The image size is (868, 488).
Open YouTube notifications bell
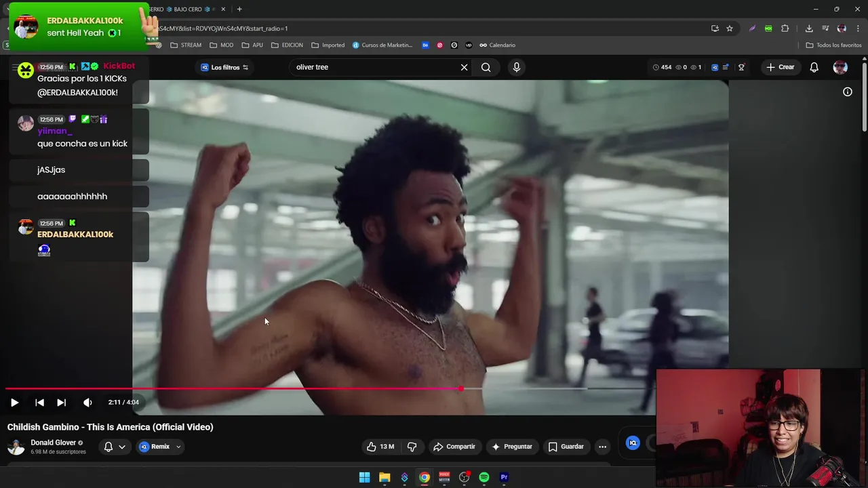[814, 67]
